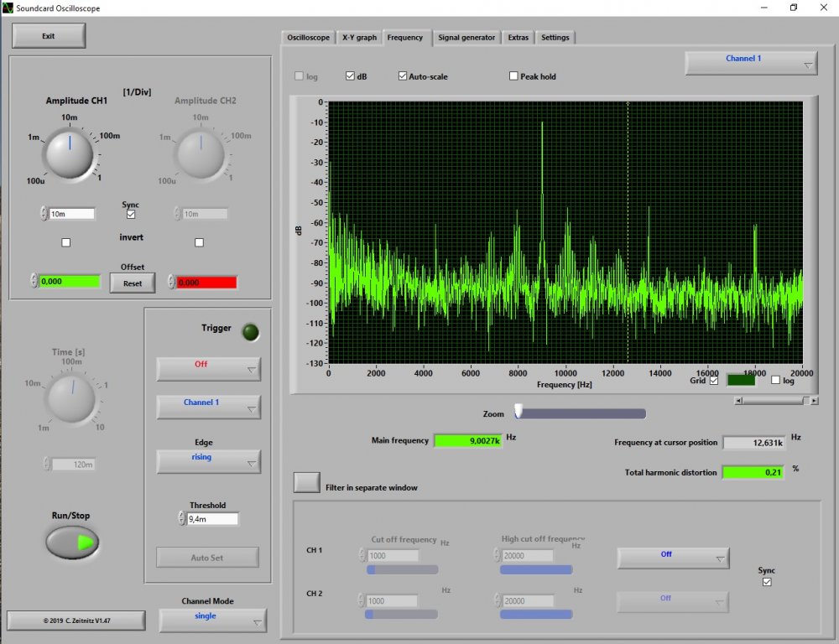The width and height of the screenshot is (839, 644).
Task: Click the CH 2 cut off frequency slider
Action: pyautogui.click(x=401, y=615)
